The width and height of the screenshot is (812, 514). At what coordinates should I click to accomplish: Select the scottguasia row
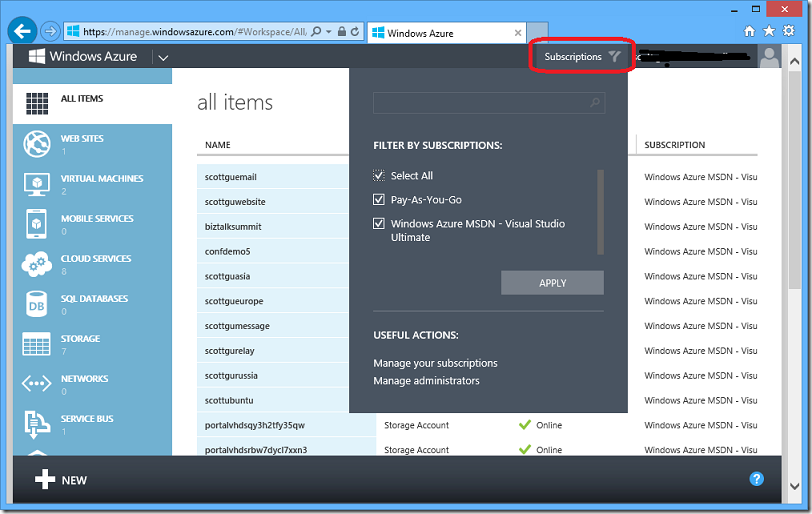[x=272, y=276]
